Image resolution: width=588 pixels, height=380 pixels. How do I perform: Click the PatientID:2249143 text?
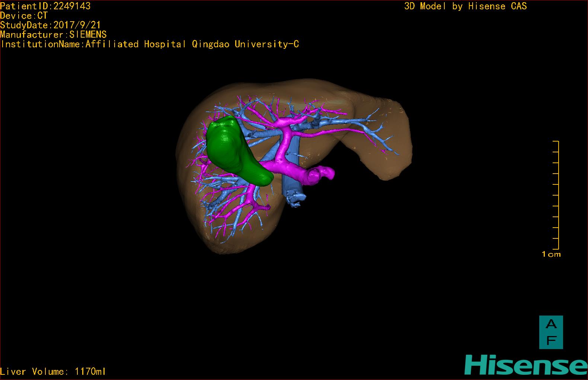pyautogui.click(x=45, y=6)
